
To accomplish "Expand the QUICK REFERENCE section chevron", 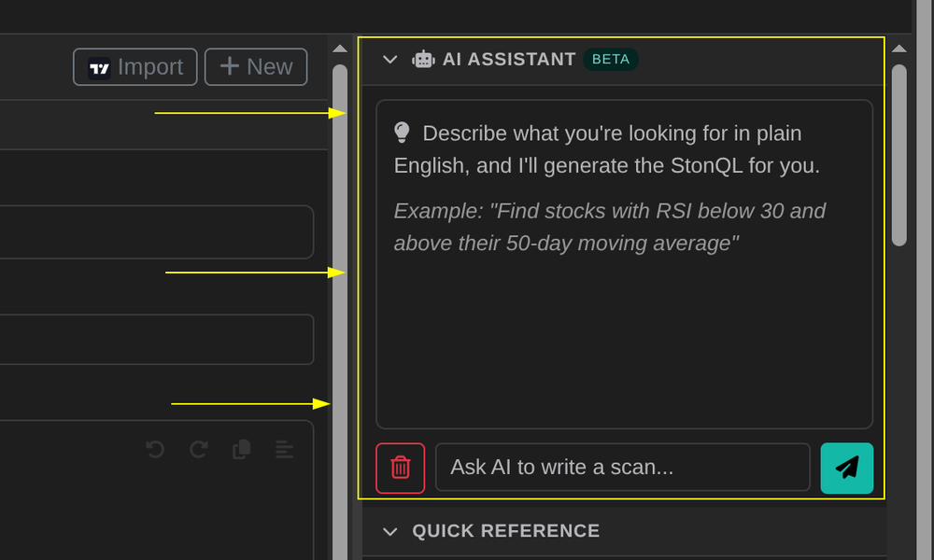I will click(389, 530).
